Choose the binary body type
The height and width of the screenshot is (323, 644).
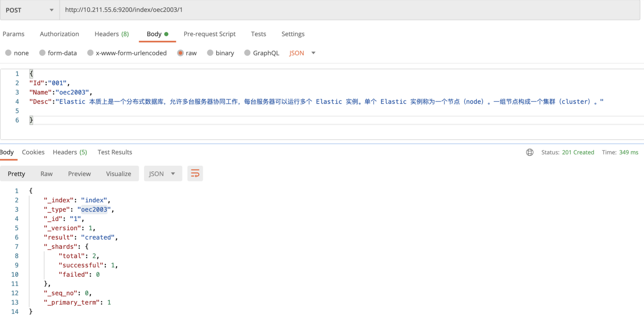point(210,53)
